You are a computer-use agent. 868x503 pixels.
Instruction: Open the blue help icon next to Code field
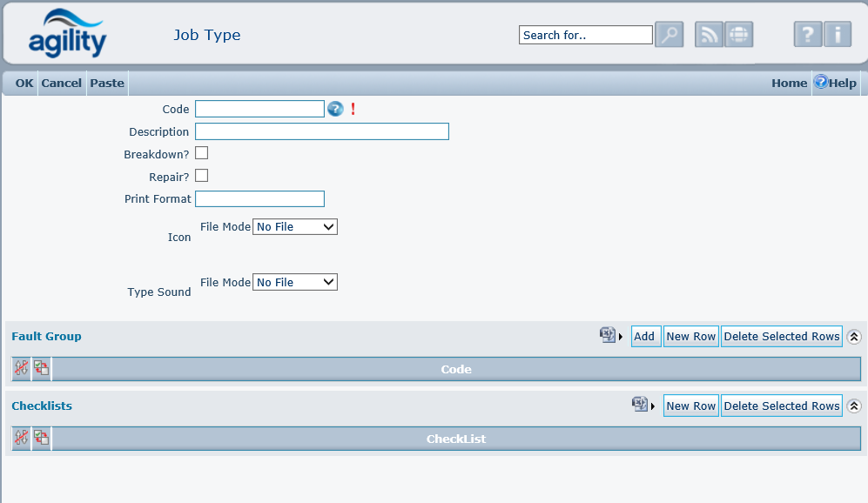(336, 109)
